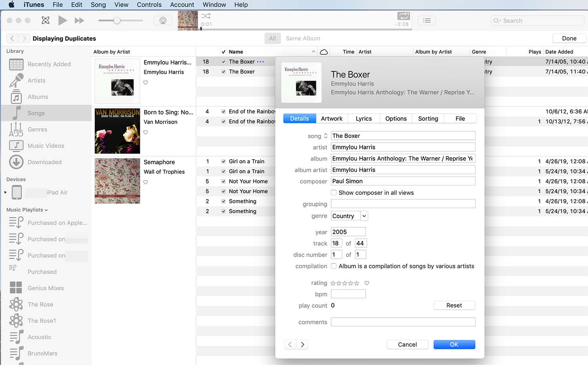Open the Song menu
Screen dimensions: 588x392
click(98, 5)
